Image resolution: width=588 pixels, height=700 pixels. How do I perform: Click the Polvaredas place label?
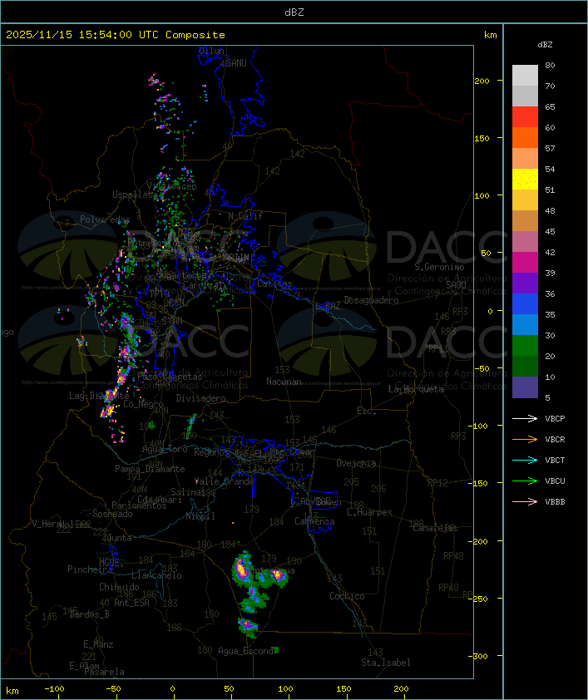(x=105, y=219)
